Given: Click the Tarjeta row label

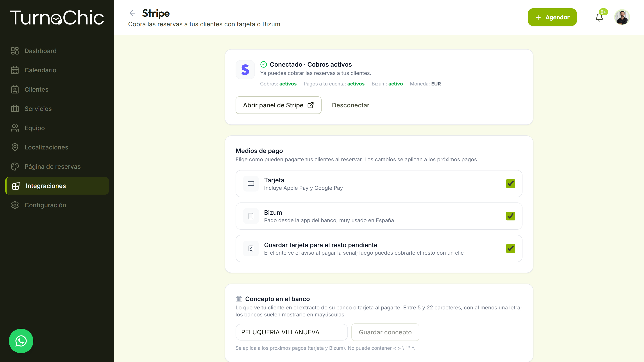Looking at the screenshot, I should click(274, 180).
